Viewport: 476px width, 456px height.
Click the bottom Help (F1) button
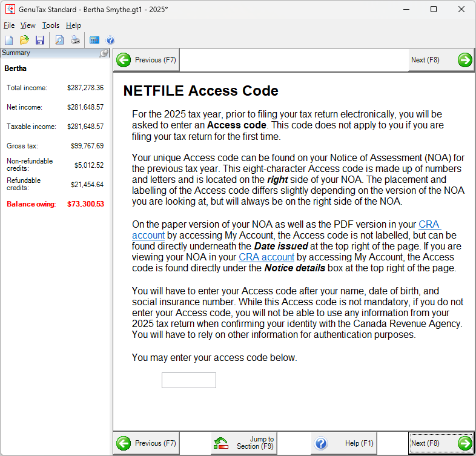click(345, 443)
